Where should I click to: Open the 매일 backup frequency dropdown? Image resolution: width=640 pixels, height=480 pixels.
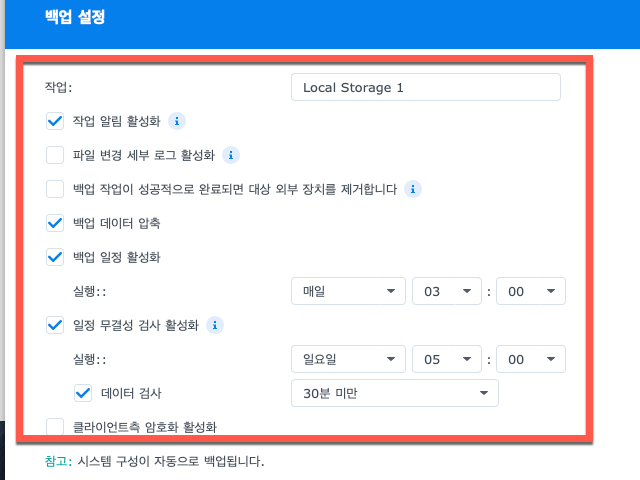coord(348,291)
